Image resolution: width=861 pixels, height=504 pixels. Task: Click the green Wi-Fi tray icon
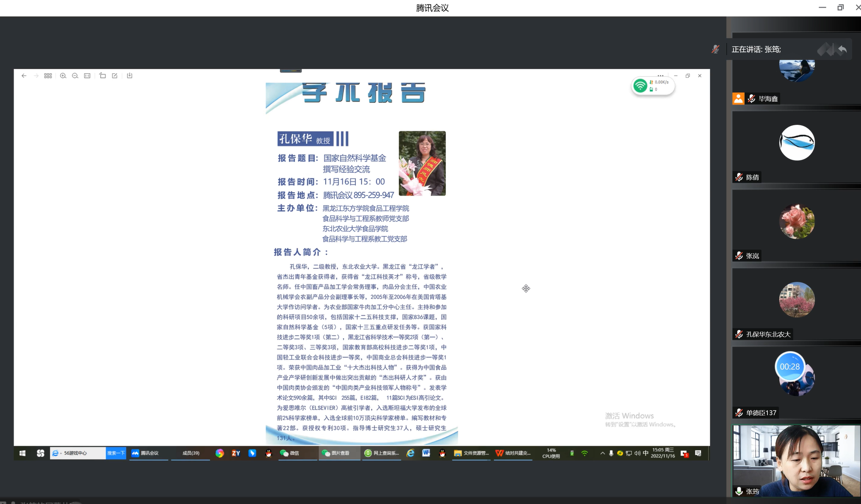[x=584, y=453]
